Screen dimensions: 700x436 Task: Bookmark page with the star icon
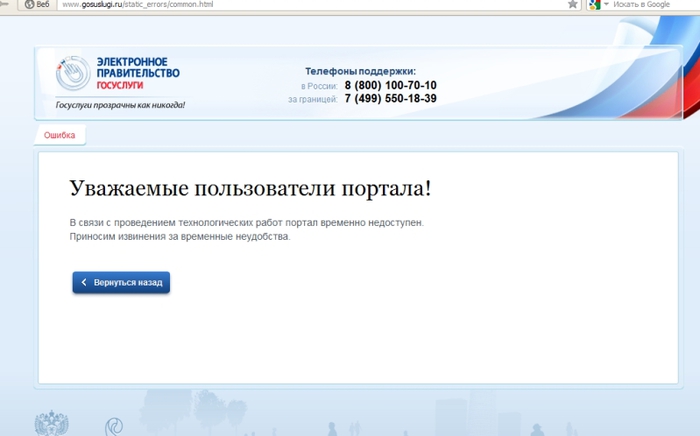click(x=572, y=4)
